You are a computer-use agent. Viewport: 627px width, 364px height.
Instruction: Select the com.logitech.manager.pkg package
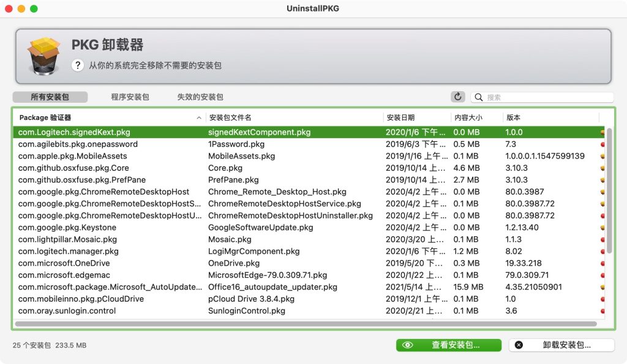[69, 251]
